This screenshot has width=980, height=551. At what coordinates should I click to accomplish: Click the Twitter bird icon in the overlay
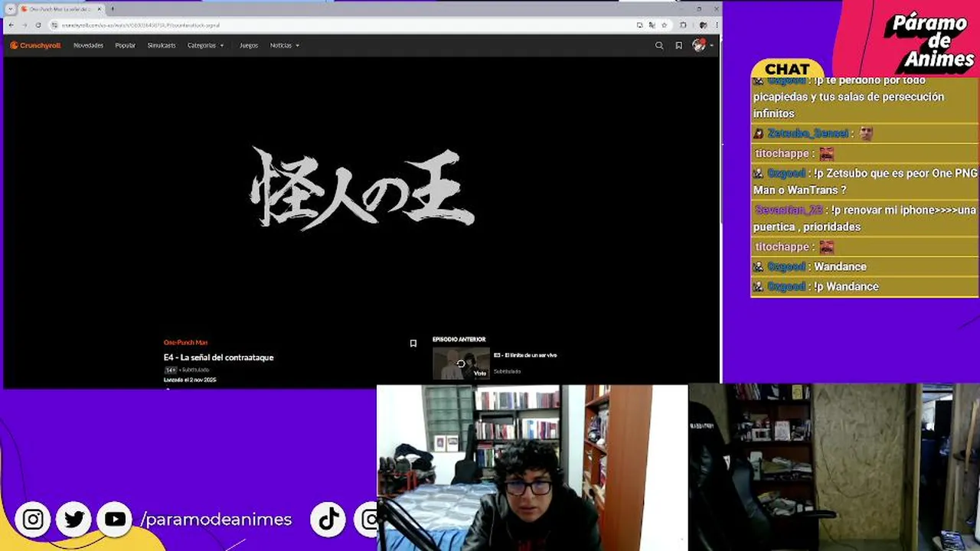pyautogui.click(x=74, y=520)
